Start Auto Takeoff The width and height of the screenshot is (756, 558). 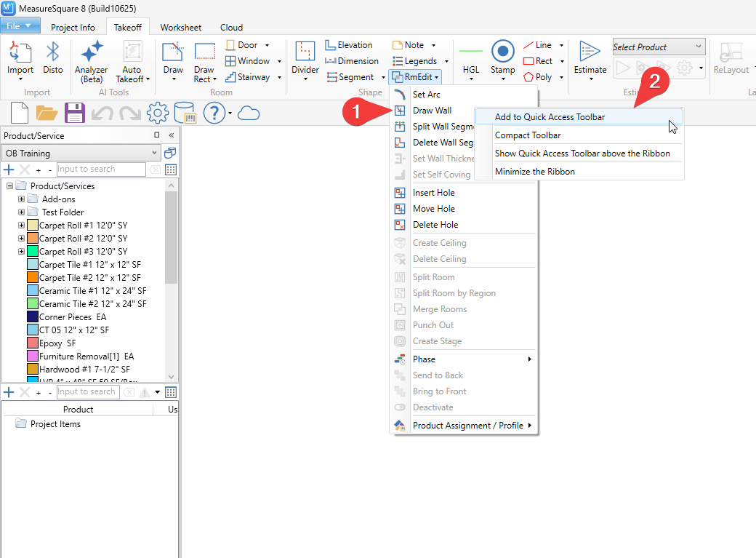pos(132,61)
